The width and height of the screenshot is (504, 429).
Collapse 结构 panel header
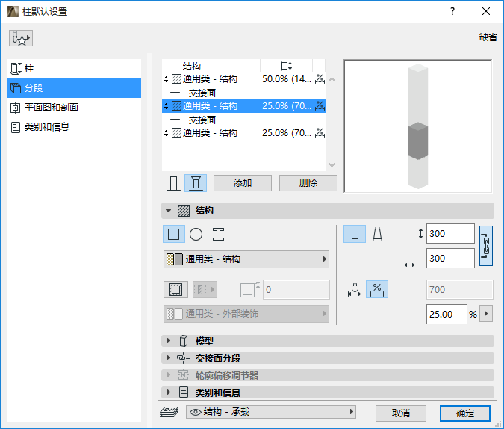click(x=328, y=211)
